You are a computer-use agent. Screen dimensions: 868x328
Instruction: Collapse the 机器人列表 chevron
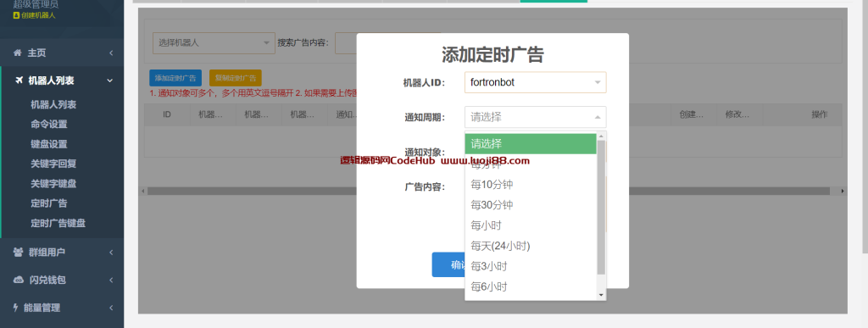(x=110, y=81)
